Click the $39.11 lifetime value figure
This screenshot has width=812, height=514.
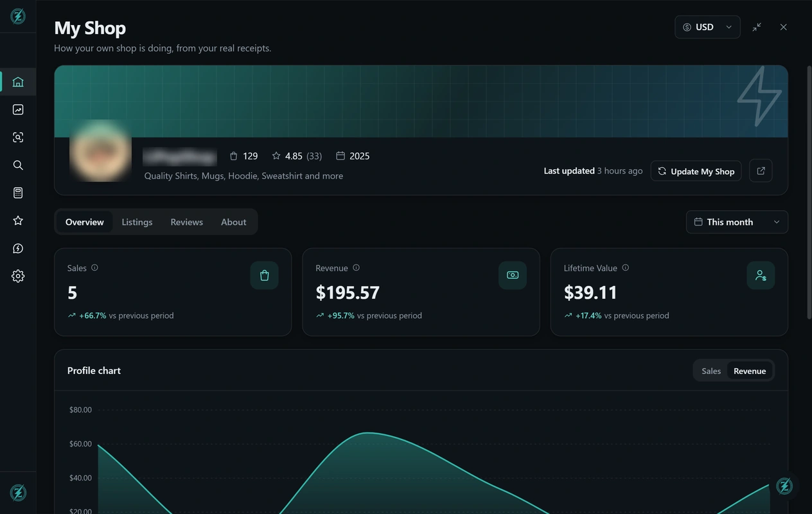590,292
